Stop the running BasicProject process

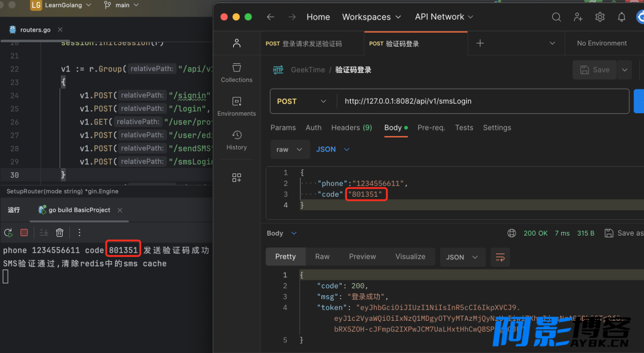point(24,233)
